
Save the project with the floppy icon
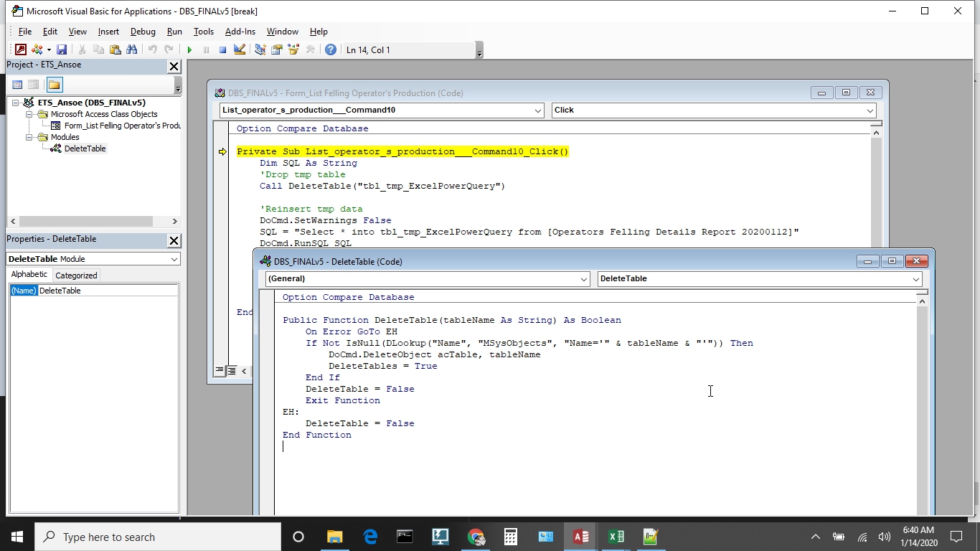coord(62,50)
